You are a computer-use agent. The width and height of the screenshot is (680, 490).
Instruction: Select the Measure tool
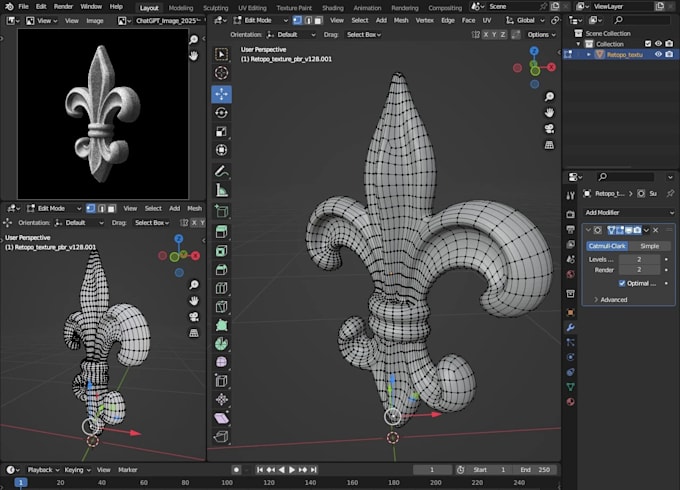tap(221, 190)
